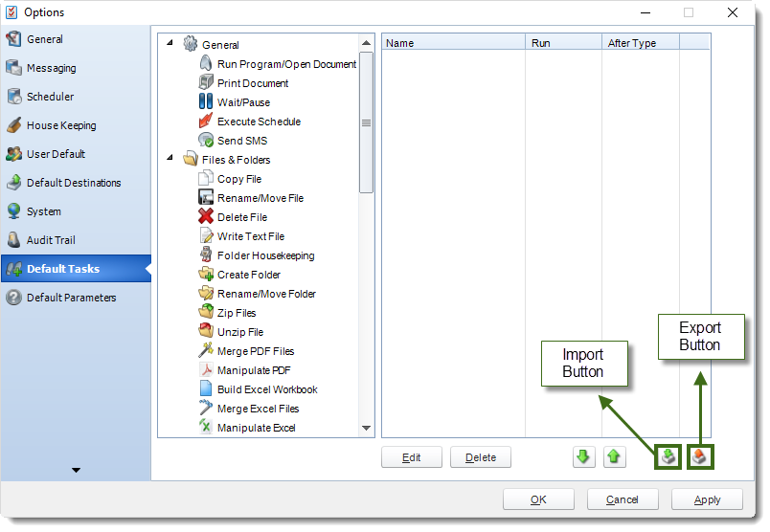
Task: Click the Print Document printer icon
Action: pyautogui.click(x=206, y=82)
